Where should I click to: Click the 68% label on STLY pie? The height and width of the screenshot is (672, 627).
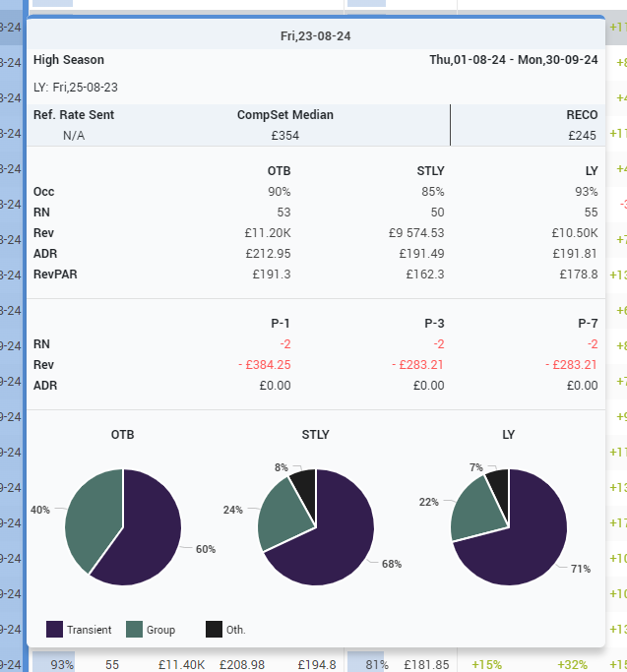tap(392, 564)
